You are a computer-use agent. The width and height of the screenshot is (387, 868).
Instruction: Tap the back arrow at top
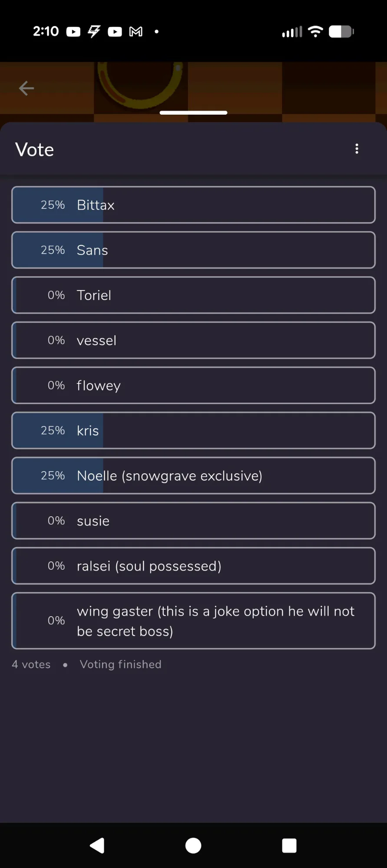pyautogui.click(x=26, y=88)
